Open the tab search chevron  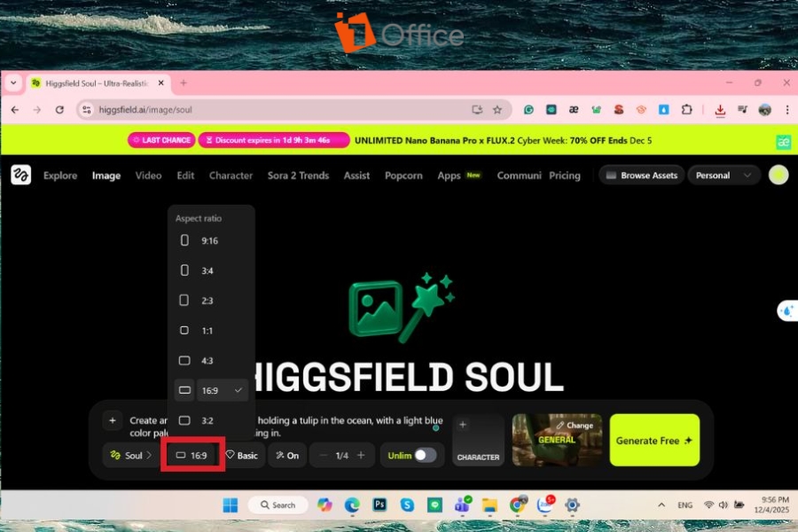13,82
